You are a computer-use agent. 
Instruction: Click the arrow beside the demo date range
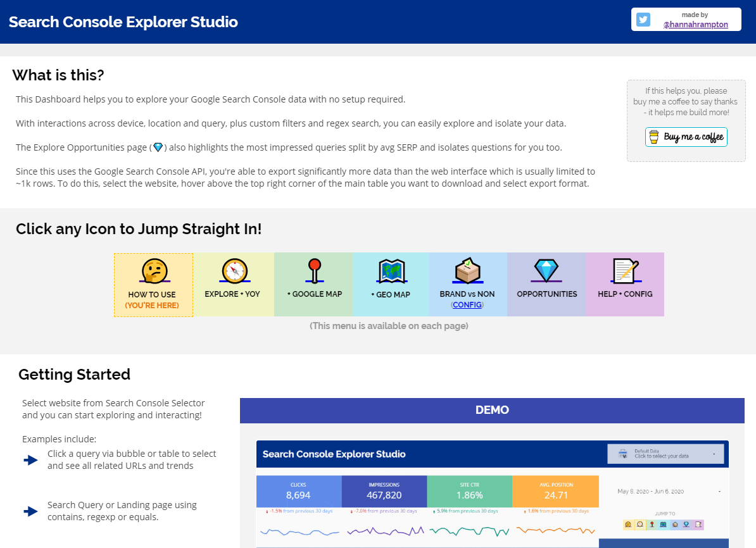tap(719, 492)
